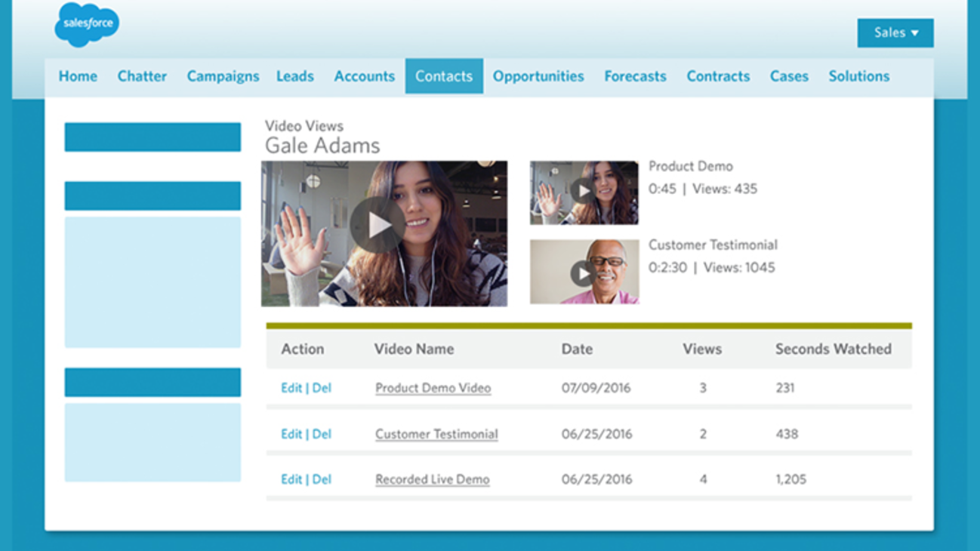Select the Campaigns tab
980x551 pixels.
click(x=223, y=75)
